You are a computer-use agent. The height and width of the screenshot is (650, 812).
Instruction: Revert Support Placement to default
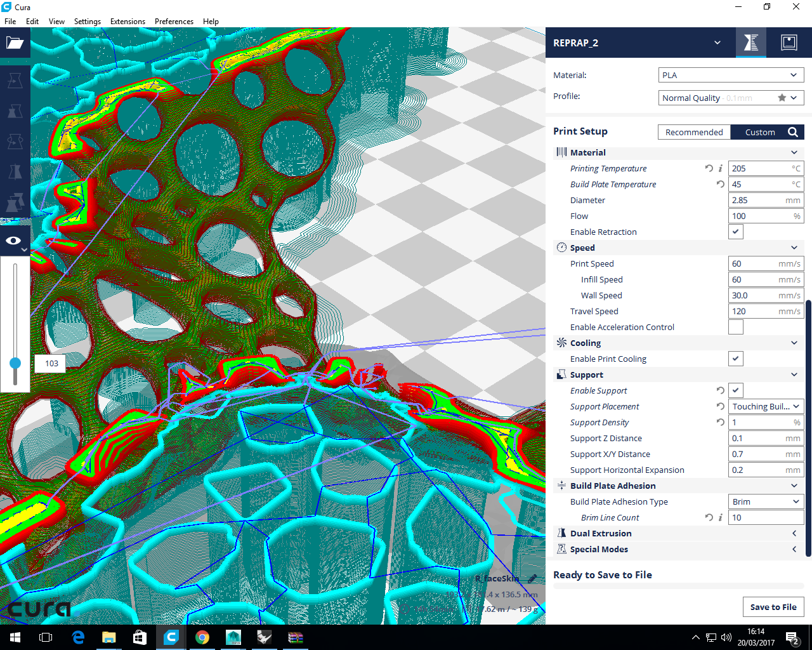[720, 406]
